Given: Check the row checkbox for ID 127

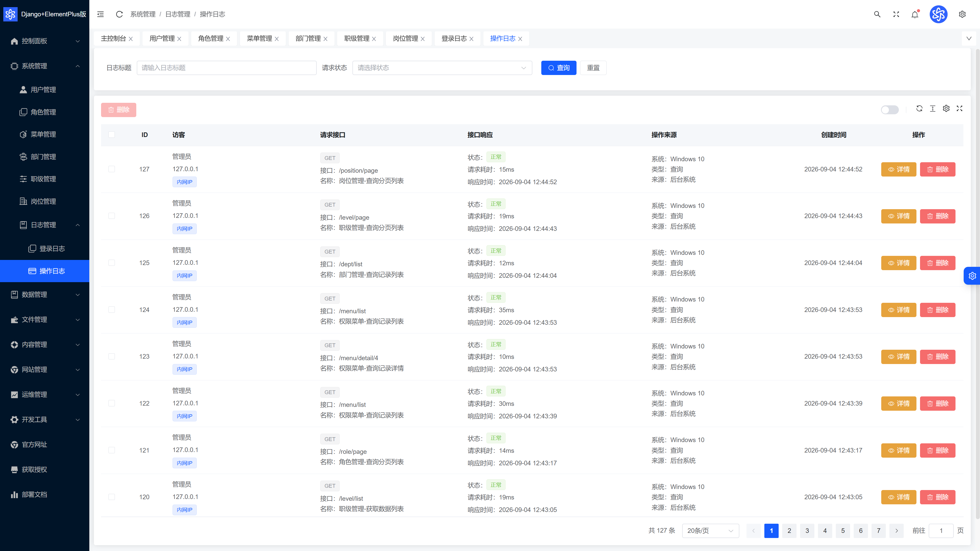Looking at the screenshot, I should tap(112, 169).
